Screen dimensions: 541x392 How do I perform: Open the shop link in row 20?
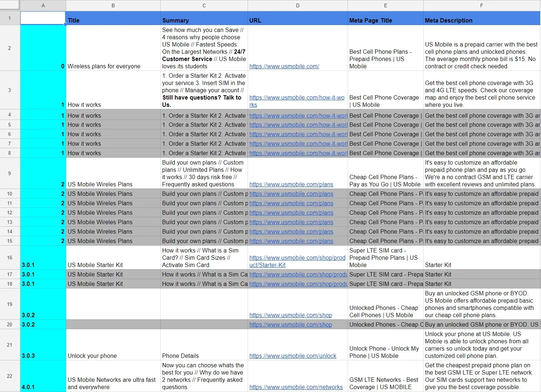coord(290,324)
